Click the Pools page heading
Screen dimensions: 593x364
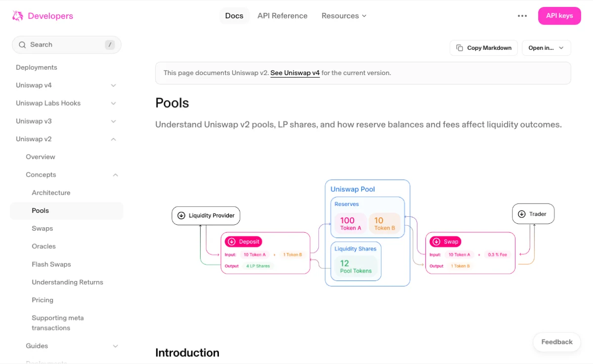pos(172,103)
